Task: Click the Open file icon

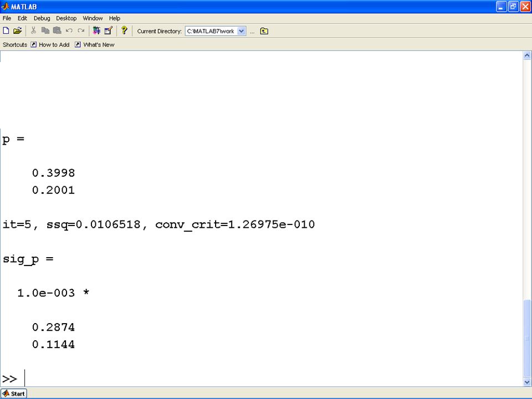Action: 17,31
